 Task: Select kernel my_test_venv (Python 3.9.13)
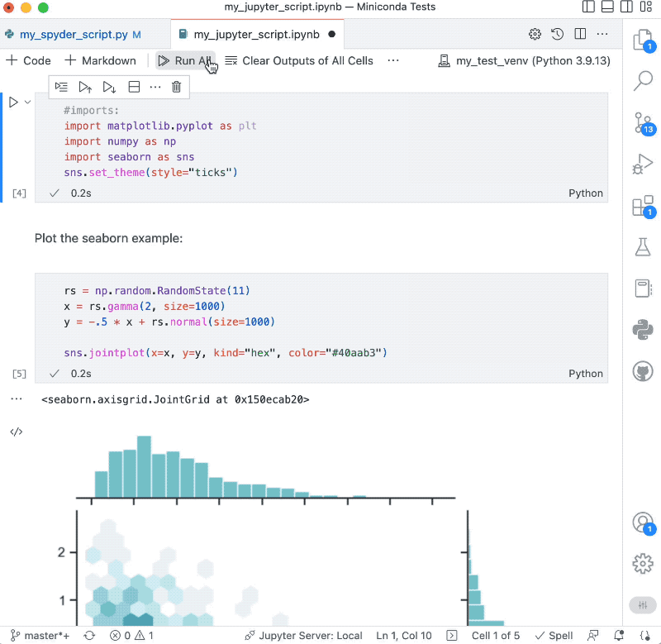point(524,60)
